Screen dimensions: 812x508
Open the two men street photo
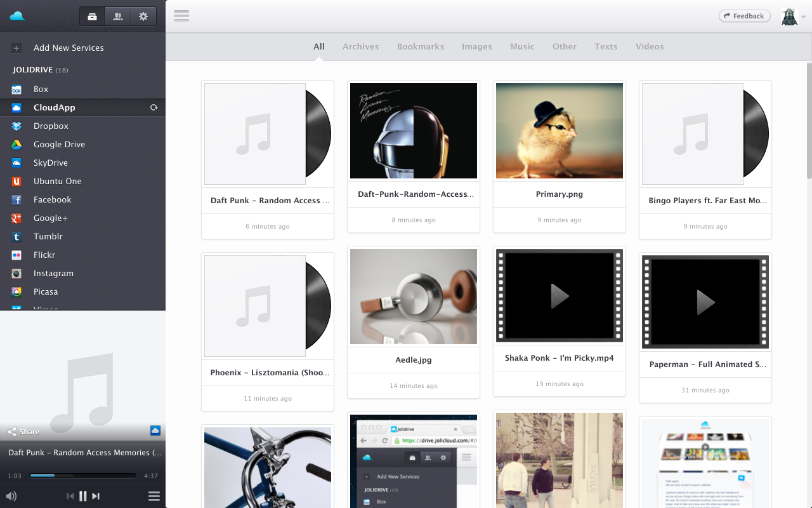[560, 460]
